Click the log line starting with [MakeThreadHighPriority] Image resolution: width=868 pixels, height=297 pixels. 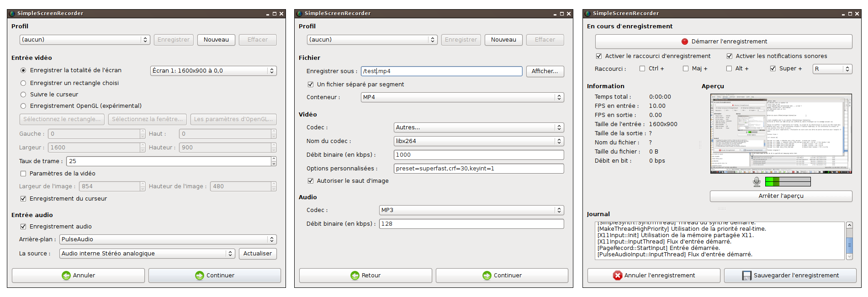682,229
